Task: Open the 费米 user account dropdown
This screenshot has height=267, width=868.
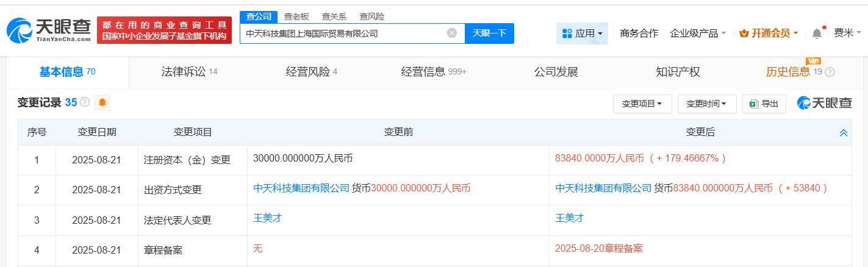Action: [848, 34]
